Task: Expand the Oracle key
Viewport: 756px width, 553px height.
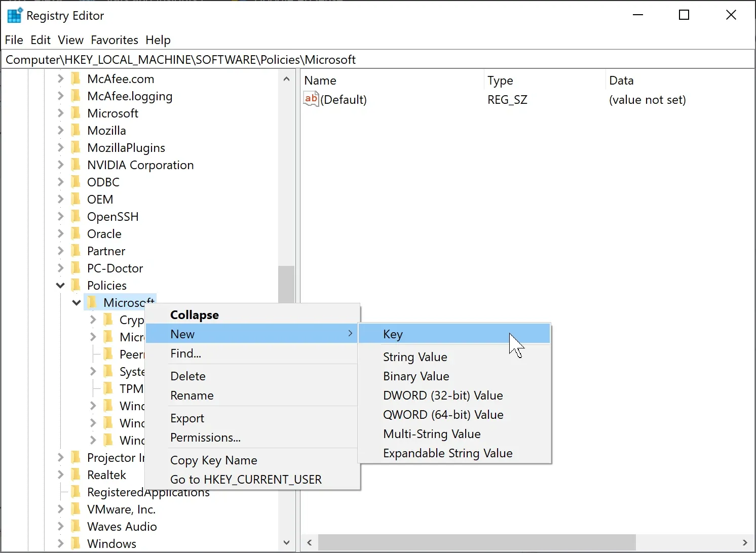Action: 61,233
